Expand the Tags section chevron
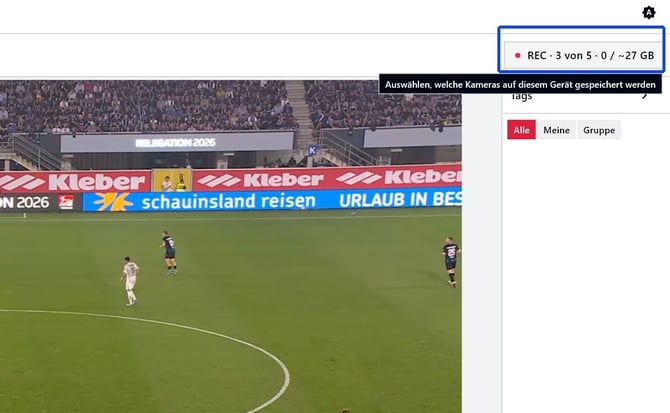The width and height of the screenshot is (670, 413). tap(645, 96)
